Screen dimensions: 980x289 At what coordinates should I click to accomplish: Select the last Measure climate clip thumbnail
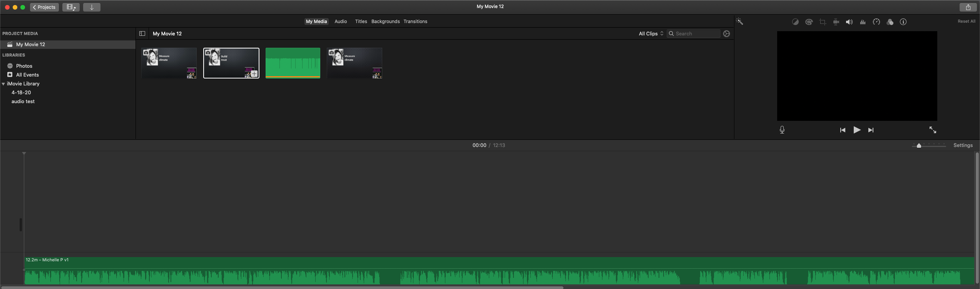[355, 63]
